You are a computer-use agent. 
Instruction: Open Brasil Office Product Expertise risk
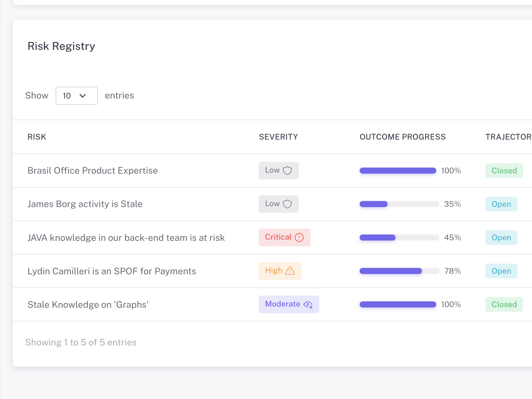92,171
